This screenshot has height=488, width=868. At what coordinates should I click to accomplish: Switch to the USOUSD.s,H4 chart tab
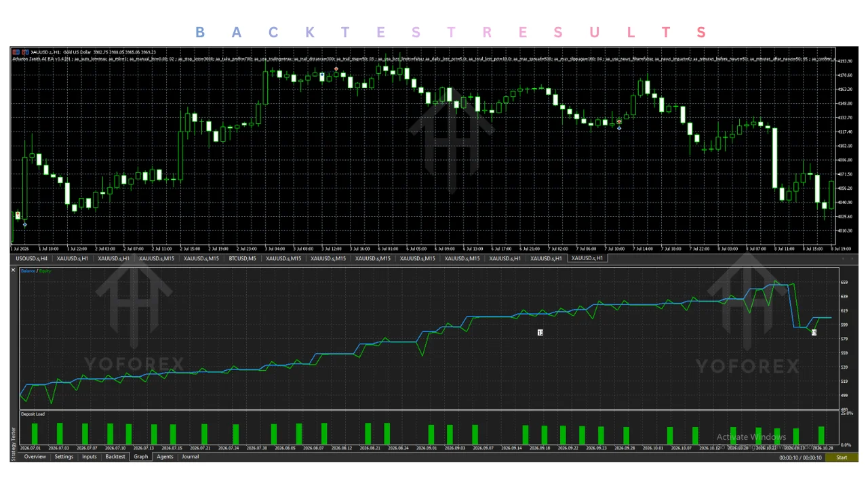click(x=32, y=258)
